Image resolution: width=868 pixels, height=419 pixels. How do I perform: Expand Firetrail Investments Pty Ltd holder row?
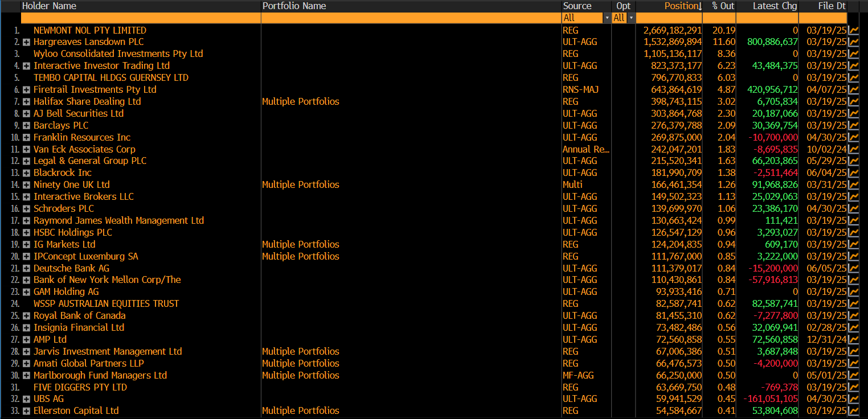point(26,90)
